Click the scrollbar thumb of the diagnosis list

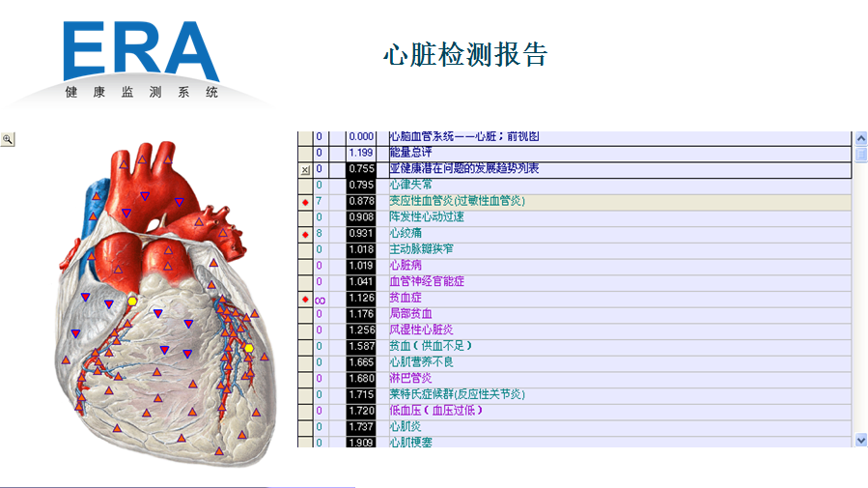click(860, 156)
